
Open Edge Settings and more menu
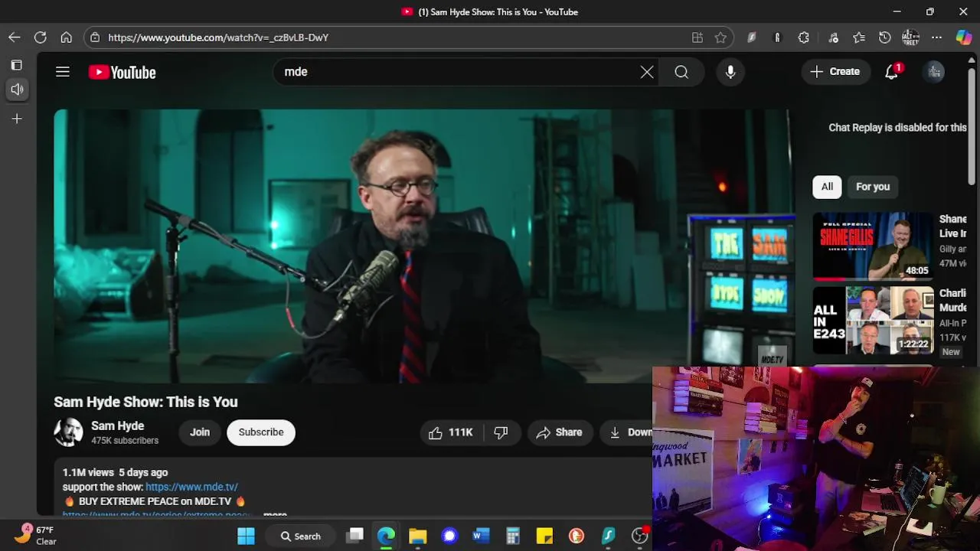936,37
